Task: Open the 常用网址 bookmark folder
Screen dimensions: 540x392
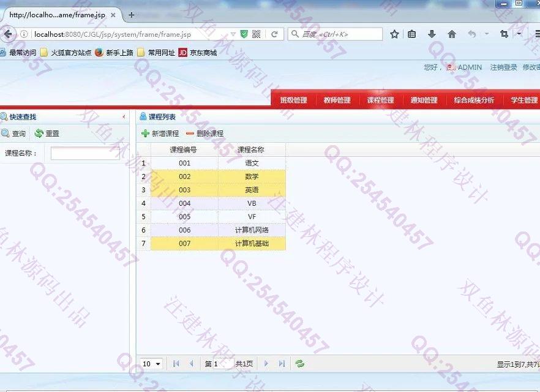Action: [x=156, y=53]
